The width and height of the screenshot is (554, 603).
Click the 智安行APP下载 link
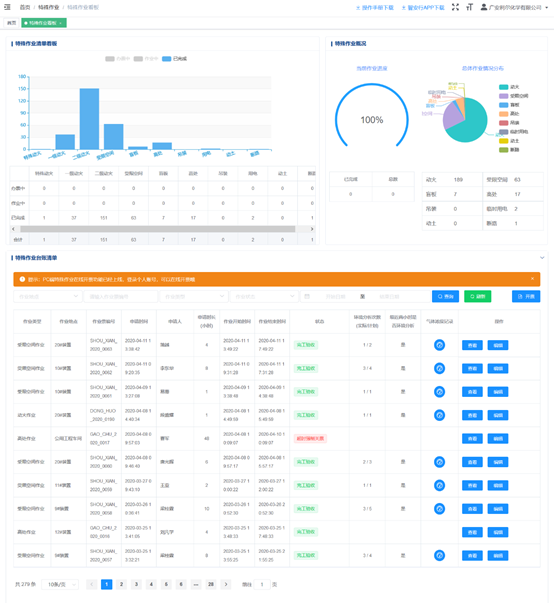click(x=423, y=8)
